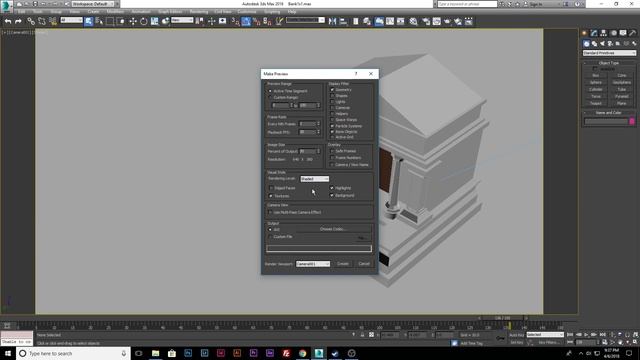Toggle the Percent Snap icon
The width and height of the screenshot is (640, 360).
point(256,21)
